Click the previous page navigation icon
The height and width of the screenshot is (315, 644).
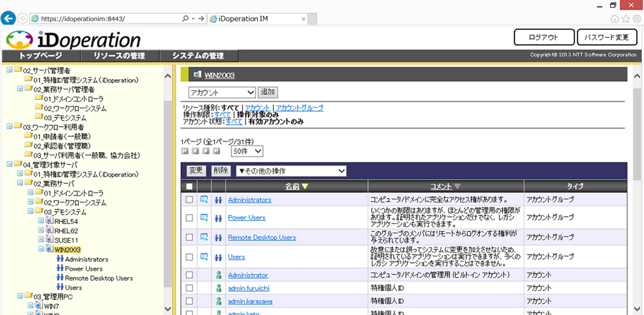coord(196,151)
